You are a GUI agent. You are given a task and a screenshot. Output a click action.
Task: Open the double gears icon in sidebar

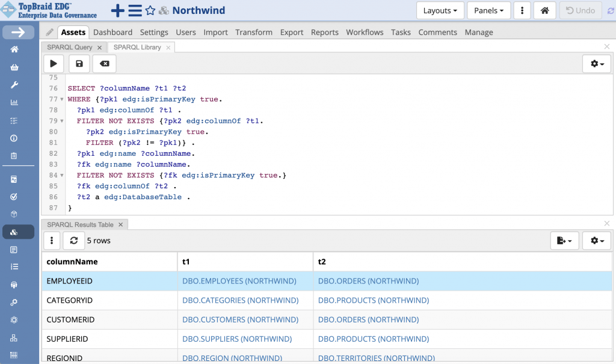coord(14,302)
